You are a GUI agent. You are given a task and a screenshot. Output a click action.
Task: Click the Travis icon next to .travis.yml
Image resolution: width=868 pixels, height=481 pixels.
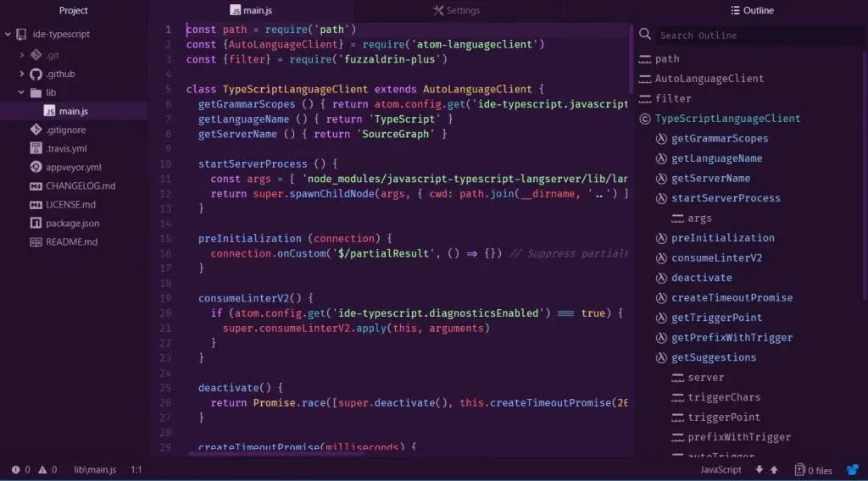click(36, 148)
